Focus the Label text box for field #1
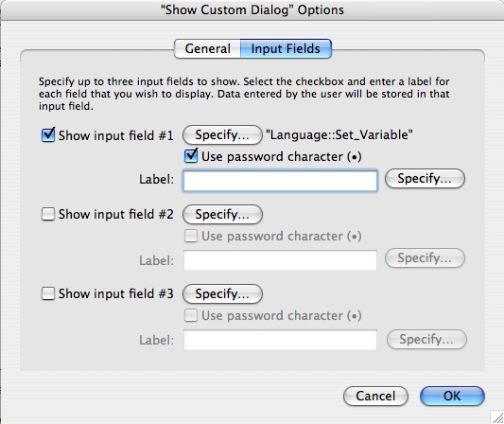Image resolution: width=504 pixels, height=424 pixels. 280,181
